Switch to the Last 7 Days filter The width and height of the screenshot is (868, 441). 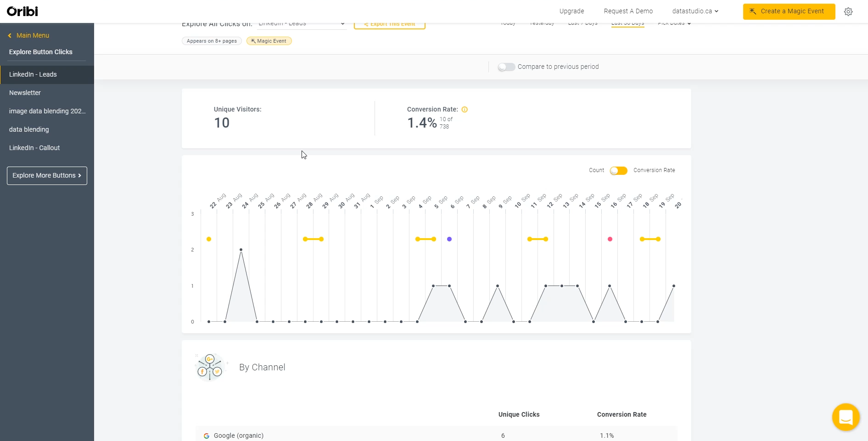coord(582,23)
